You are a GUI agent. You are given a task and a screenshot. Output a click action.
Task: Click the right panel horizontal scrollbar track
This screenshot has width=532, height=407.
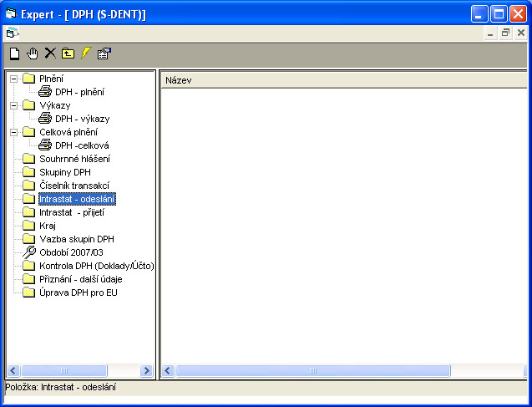point(484,370)
